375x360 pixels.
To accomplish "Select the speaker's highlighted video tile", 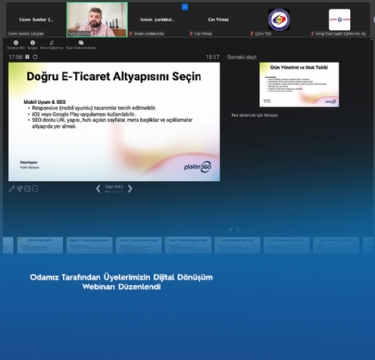I will 97,20.
